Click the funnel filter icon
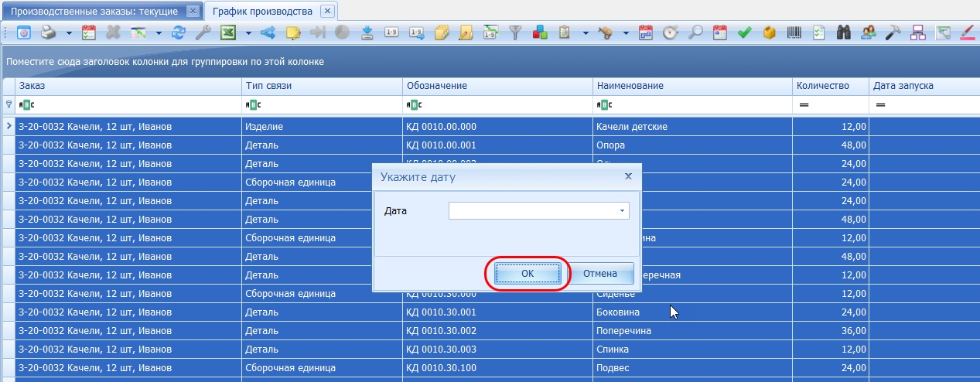This screenshot has height=382, width=980. (515, 32)
